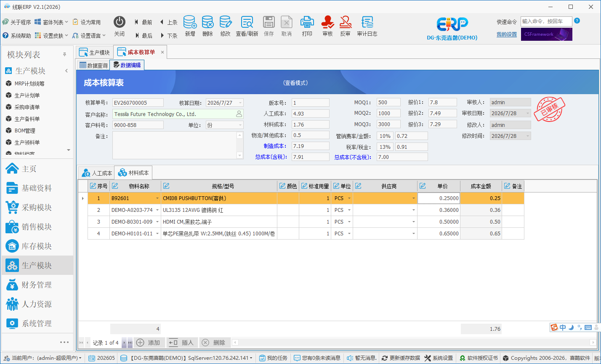Switch to the 数据查询 tab
Viewport: 601px width, 364px height.
point(93,65)
